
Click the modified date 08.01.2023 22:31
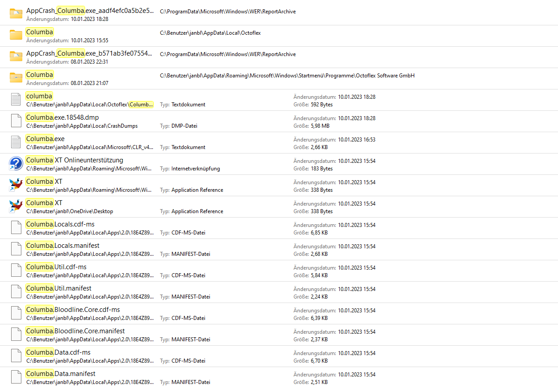(90, 62)
